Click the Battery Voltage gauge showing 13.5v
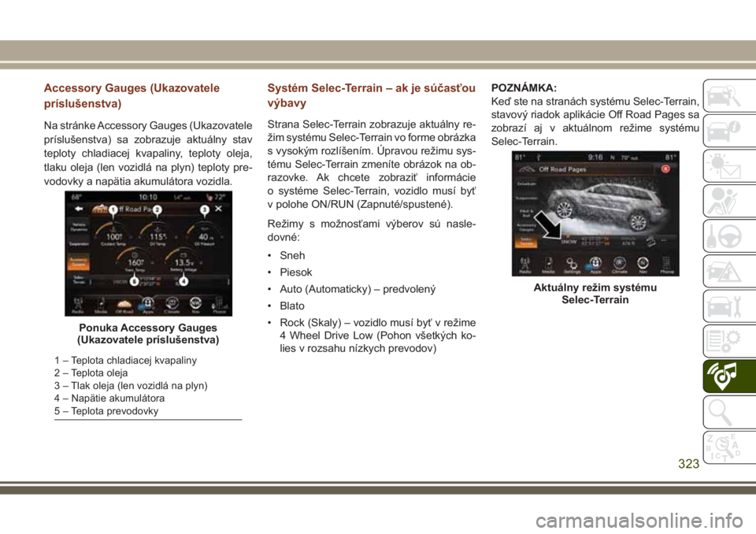This screenshot has width=756, height=534. [183, 261]
